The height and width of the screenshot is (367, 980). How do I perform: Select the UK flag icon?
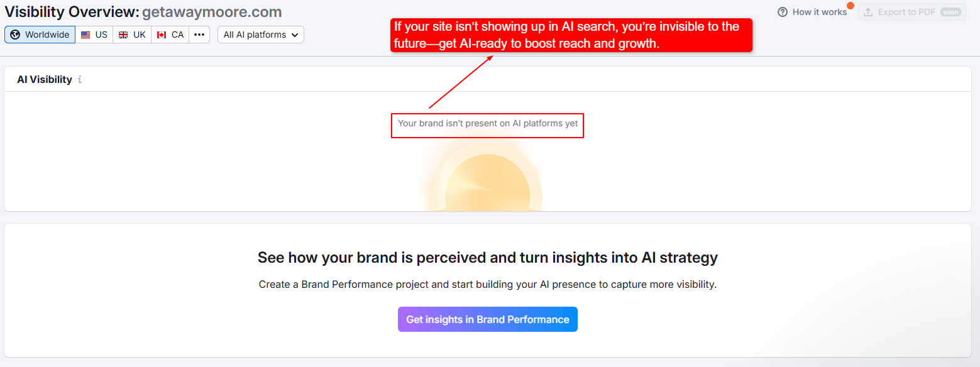(123, 35)
